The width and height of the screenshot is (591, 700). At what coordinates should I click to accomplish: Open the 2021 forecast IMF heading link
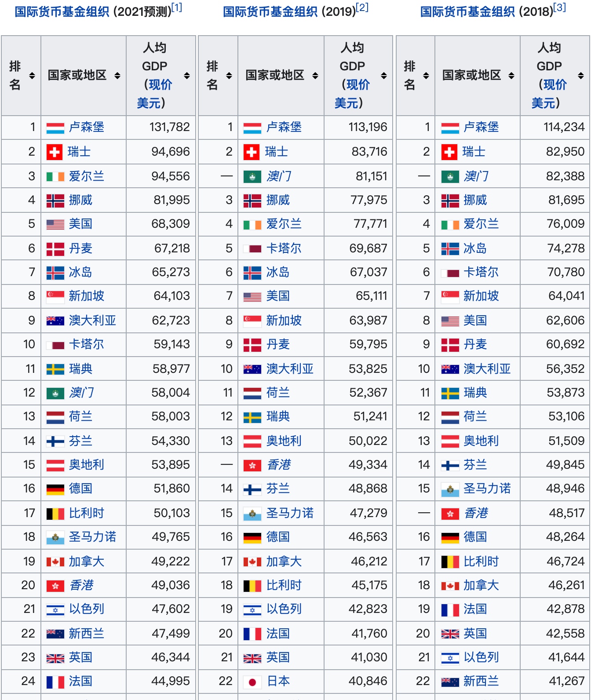click(x=62, y=12)
